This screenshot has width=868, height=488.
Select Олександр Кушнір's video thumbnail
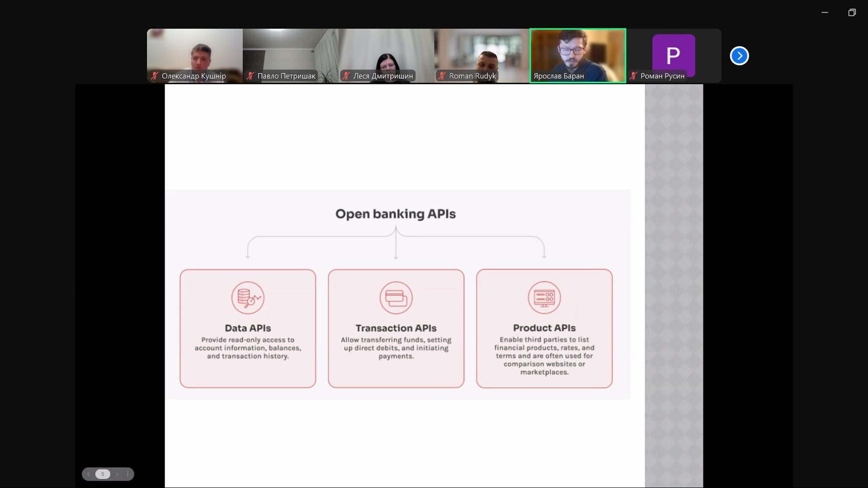pyautogui.click(x=194, y=53)
